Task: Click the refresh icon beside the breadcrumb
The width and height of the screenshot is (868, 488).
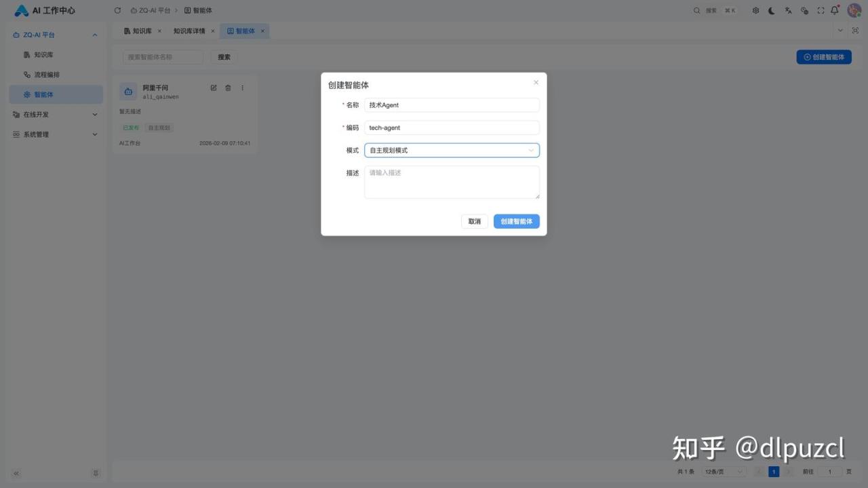Action: point(117,11)
